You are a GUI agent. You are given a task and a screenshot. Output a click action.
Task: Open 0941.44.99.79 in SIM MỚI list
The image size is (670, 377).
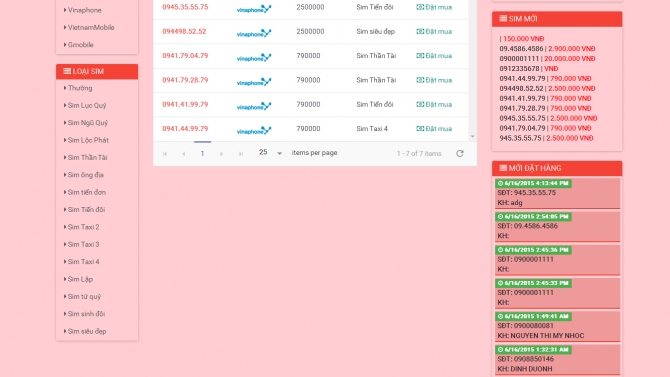pyautogui.click(x=522, y=79)
